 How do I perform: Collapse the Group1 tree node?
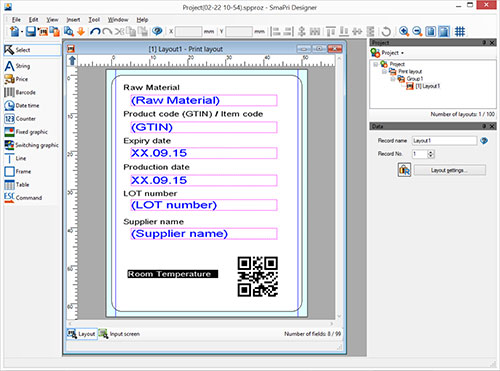393,79
